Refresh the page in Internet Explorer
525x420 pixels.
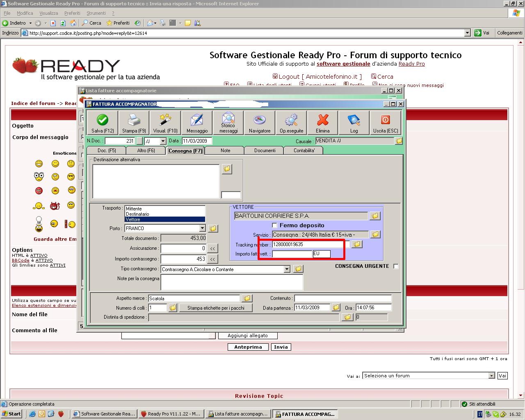pos(63,23)
